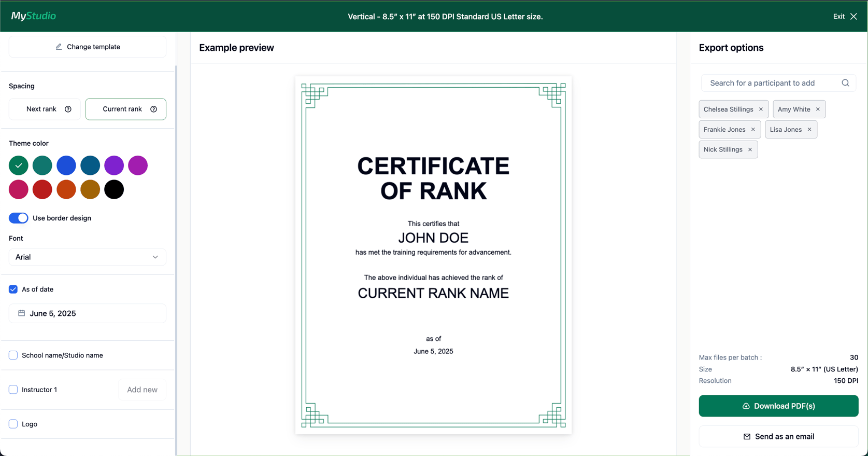Select Current rank spacing option
The width and height of the screenshot is (868, 456).
[126, 109]
